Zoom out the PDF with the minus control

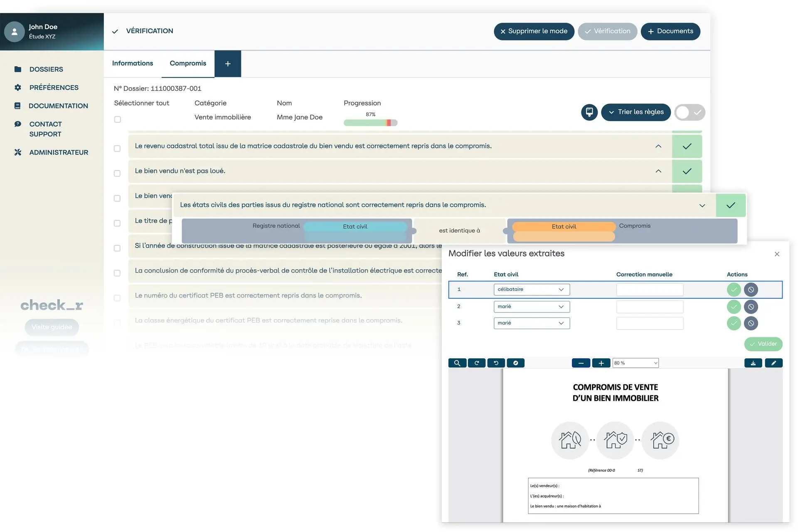581,363
